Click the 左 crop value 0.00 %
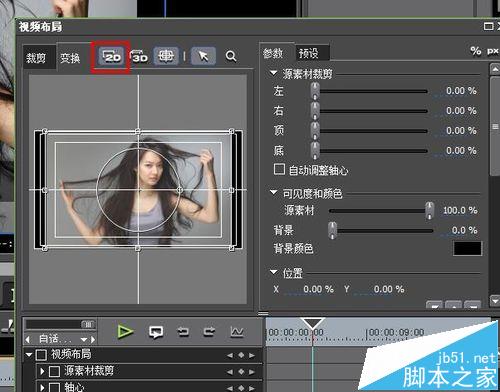Viewport: 500px width, 392px height. click(461, 91)
